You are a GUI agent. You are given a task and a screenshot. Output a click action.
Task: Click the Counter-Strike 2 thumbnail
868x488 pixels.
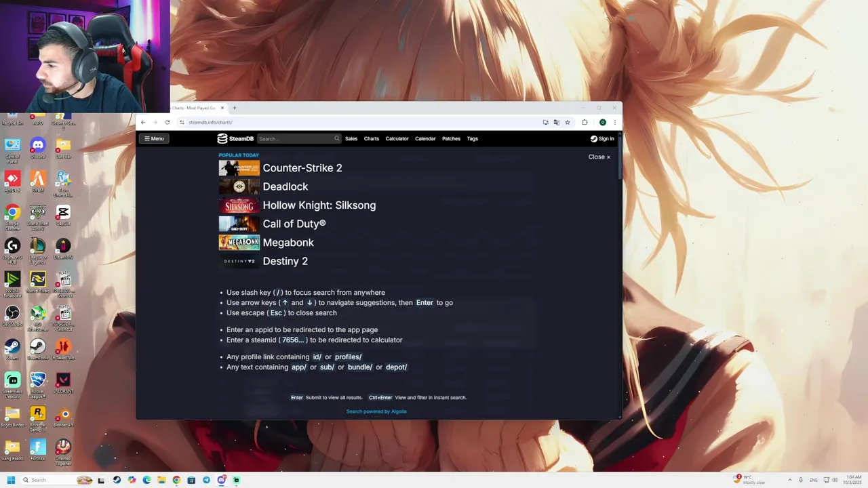(x=239, y=168)
